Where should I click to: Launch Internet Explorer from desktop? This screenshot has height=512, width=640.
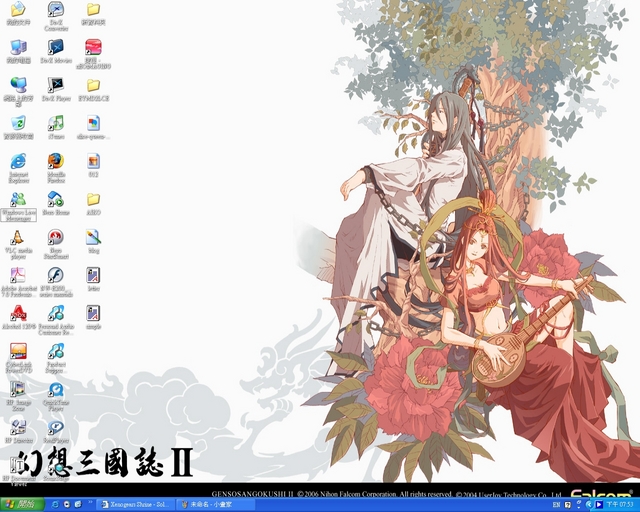point(18,161)
